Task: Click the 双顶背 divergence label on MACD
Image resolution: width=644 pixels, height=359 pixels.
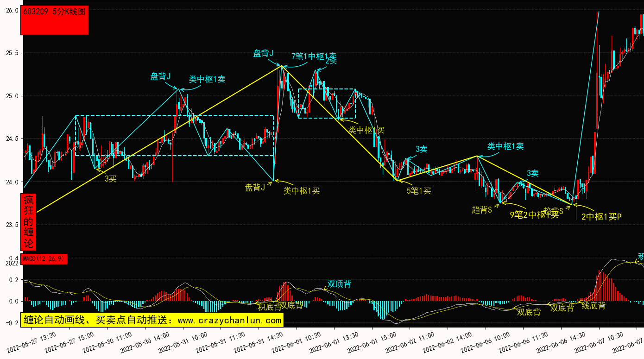Action: 339,283
